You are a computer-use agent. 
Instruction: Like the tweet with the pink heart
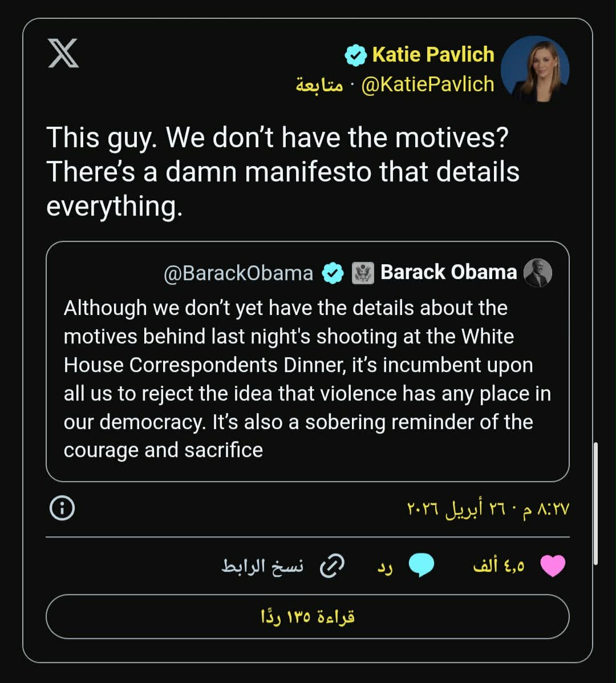(552, 566)
